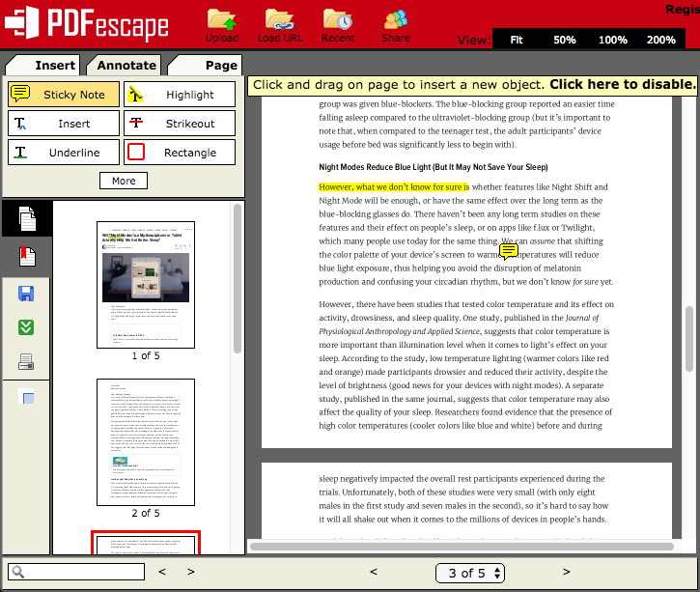The image size is (700, 592).
Task: Print the document using the printer icon
Action: click(x=27, y=362)
